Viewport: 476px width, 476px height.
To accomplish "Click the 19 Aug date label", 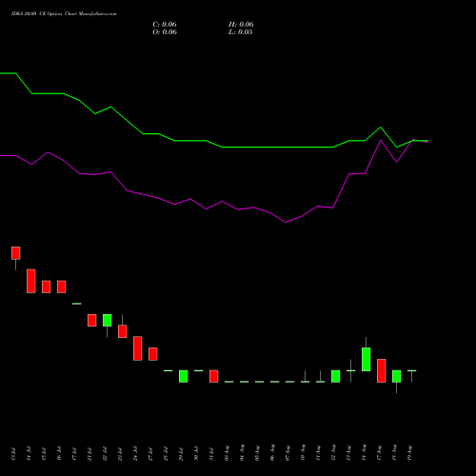I will coord(409,453).
